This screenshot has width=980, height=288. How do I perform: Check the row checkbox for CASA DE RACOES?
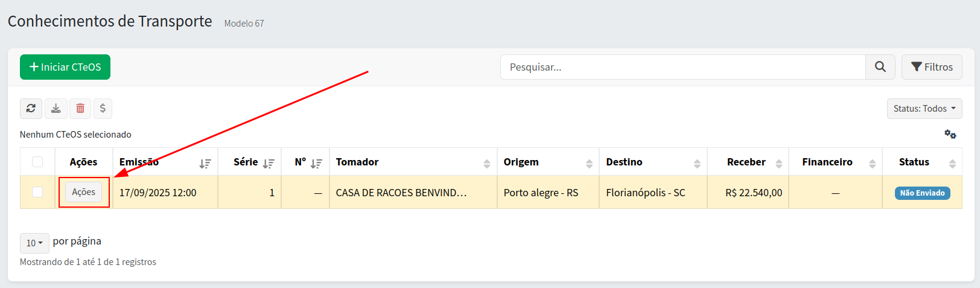click(x=37, y=192)
